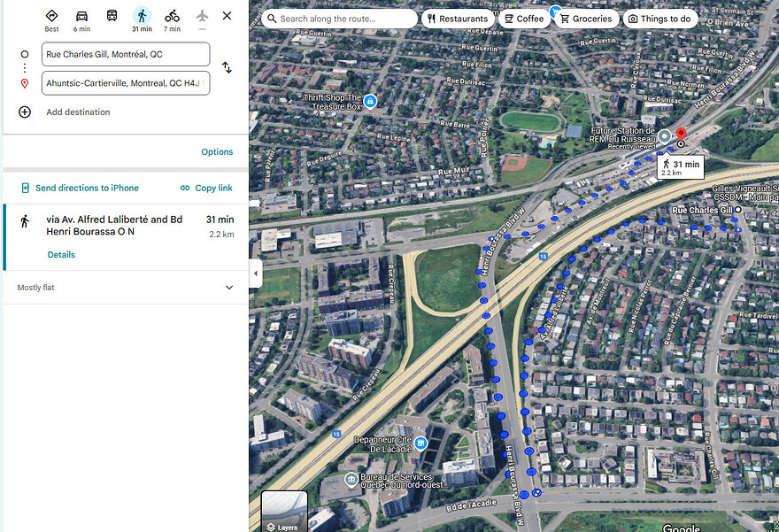
Task: Send directions to iPhone
Action: point(81,188)
